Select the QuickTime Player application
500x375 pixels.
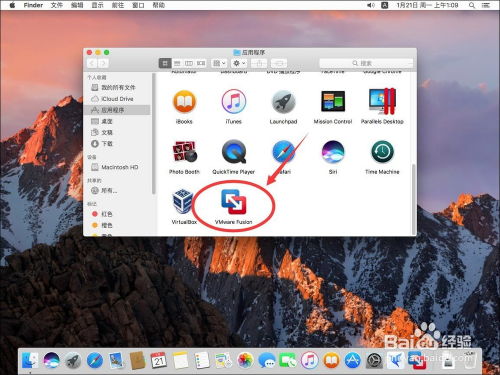(x=234, y=152)
